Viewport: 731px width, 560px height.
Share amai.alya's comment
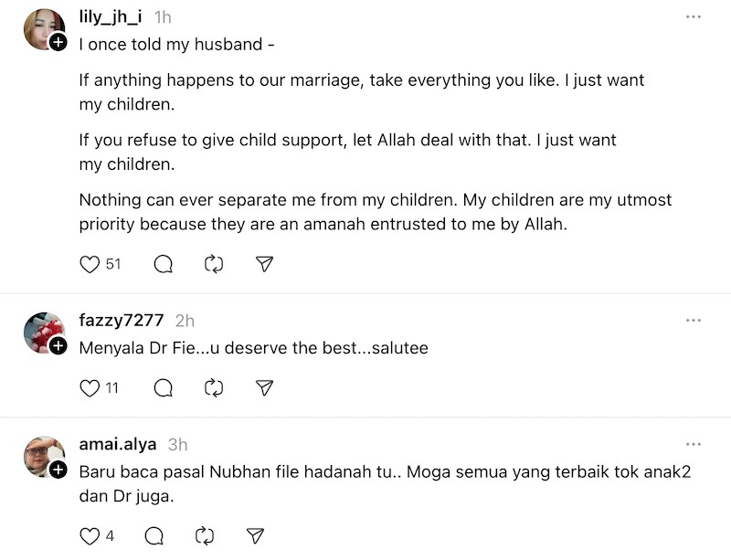(255, 535)
